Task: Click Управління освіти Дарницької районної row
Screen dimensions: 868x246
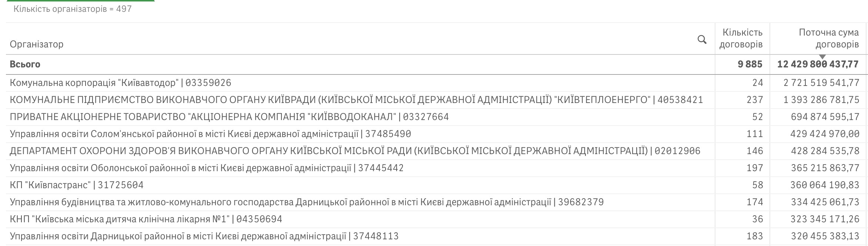Action: (x=204, y=236)
